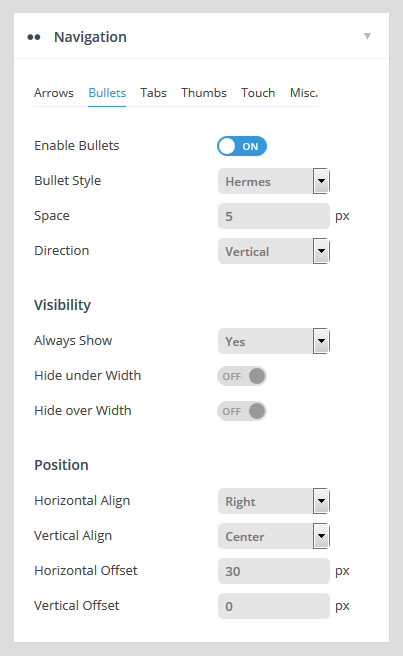Enable the Hide under Width switch

[x=242, y=376]
